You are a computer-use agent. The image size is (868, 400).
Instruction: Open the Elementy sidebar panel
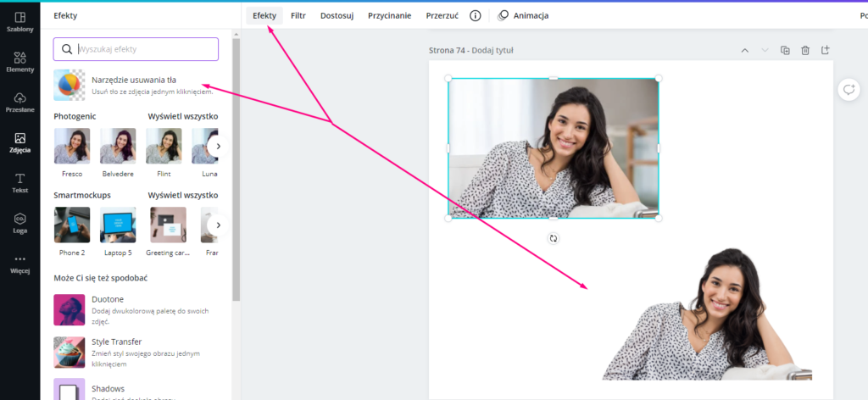click(19, 62)
